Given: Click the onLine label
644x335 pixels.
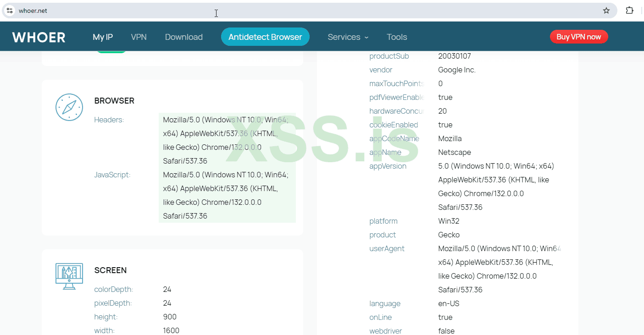Looking at the screenshot, I should click(x=381, y=317).
